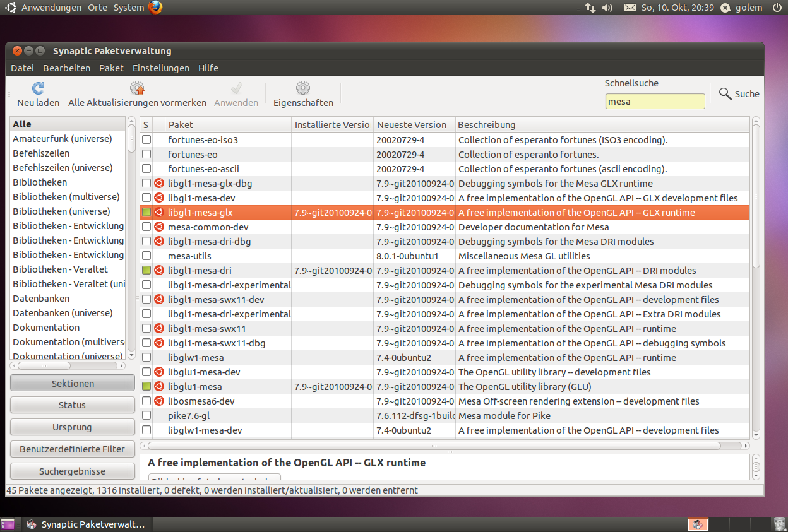Click the Neu laden reload icon
This screenshot has width=788, height=532.
coord(39,88)
